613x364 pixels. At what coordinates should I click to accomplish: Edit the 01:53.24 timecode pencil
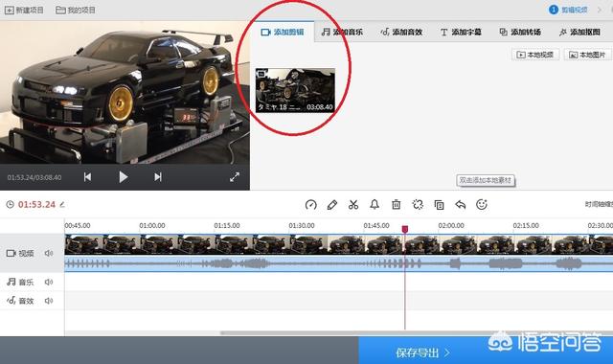(62, 204)
